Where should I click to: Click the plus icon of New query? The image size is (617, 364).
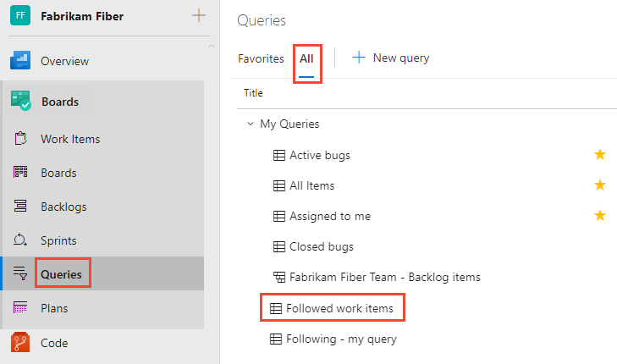click(x=359, y=58)
